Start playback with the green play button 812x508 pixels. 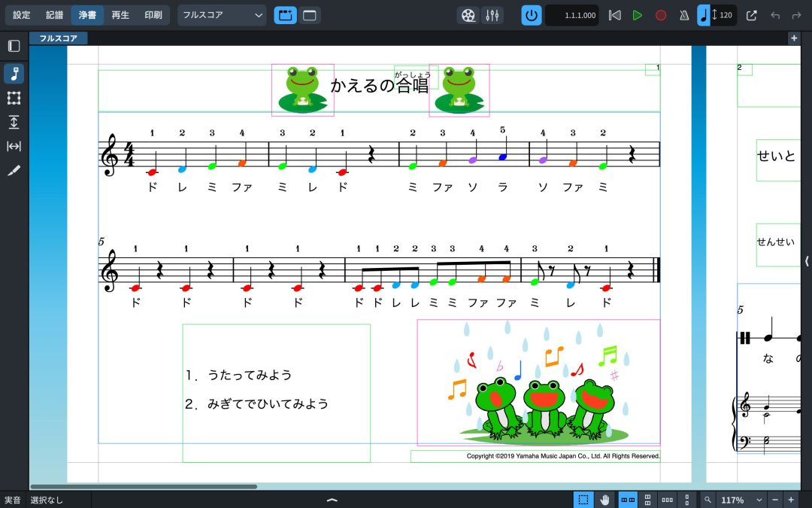(638, 15)
